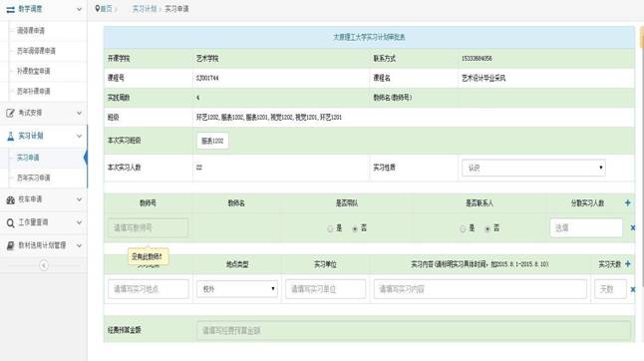Collapse the 实习计划 menu chevron
644x361 pixels.
point(79,136)
